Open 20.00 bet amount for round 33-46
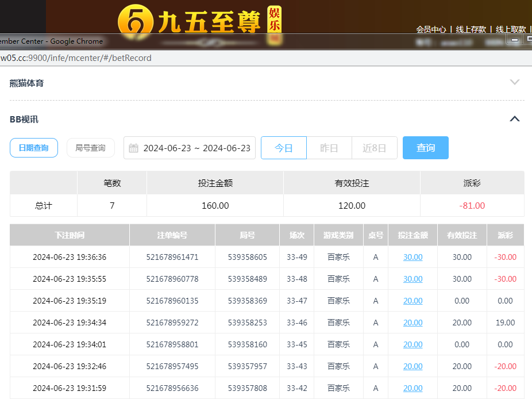Image resolution: width=532 pixels, height=399 pixels. 413,323
